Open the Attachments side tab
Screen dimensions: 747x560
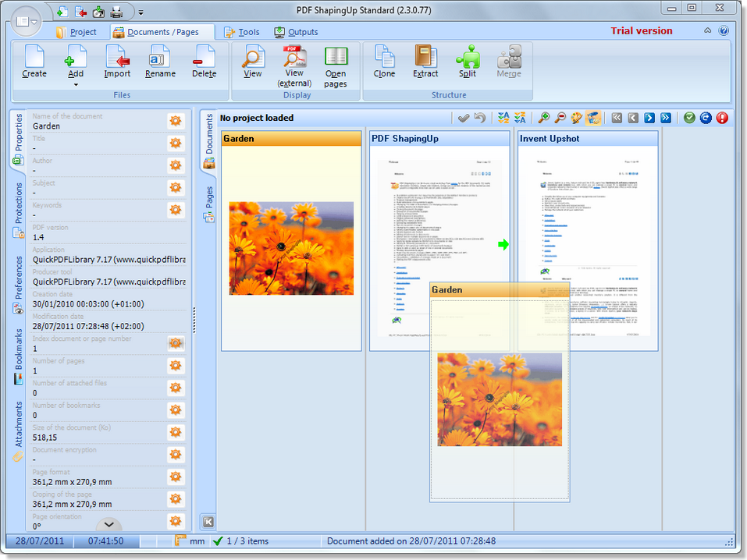tap(18, 431)
